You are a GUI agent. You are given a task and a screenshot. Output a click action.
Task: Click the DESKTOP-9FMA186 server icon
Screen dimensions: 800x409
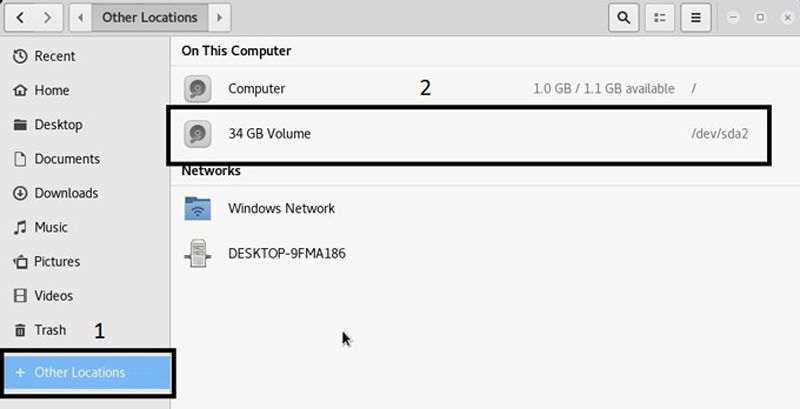(198, 253)
